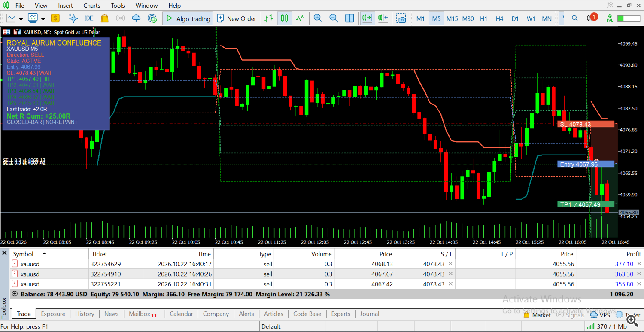Click the Signals broadcast toolbar icon

coord(120,18)
